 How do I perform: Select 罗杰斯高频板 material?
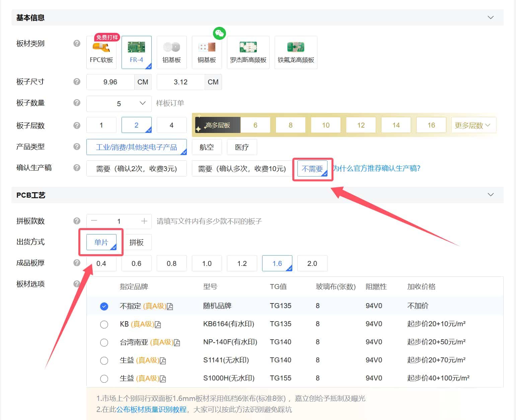tap(248, 52)
